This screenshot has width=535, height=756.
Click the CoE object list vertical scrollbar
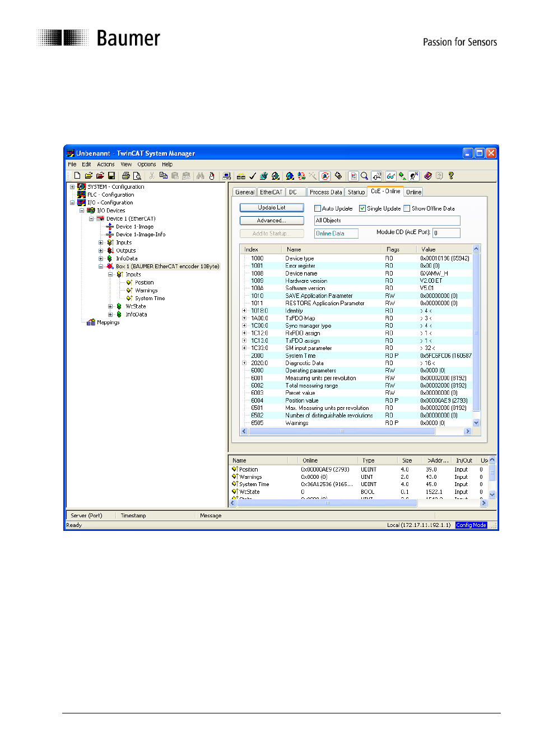[477, 336]
